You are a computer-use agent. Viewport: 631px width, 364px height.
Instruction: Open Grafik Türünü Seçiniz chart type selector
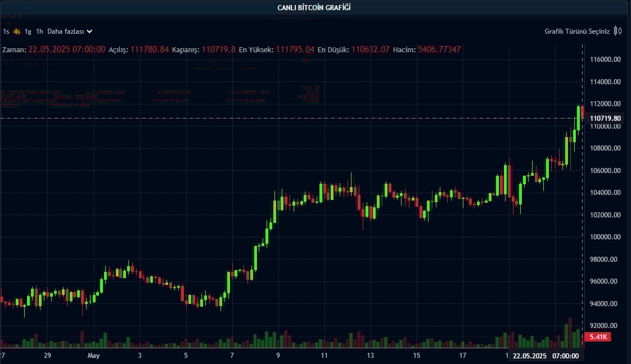[x=577, y=31]
